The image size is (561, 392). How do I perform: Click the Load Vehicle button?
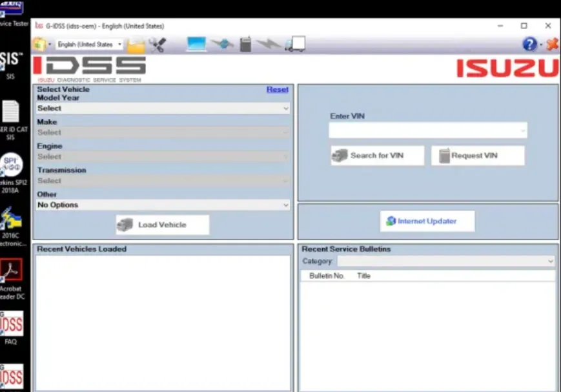click(163, 225)
